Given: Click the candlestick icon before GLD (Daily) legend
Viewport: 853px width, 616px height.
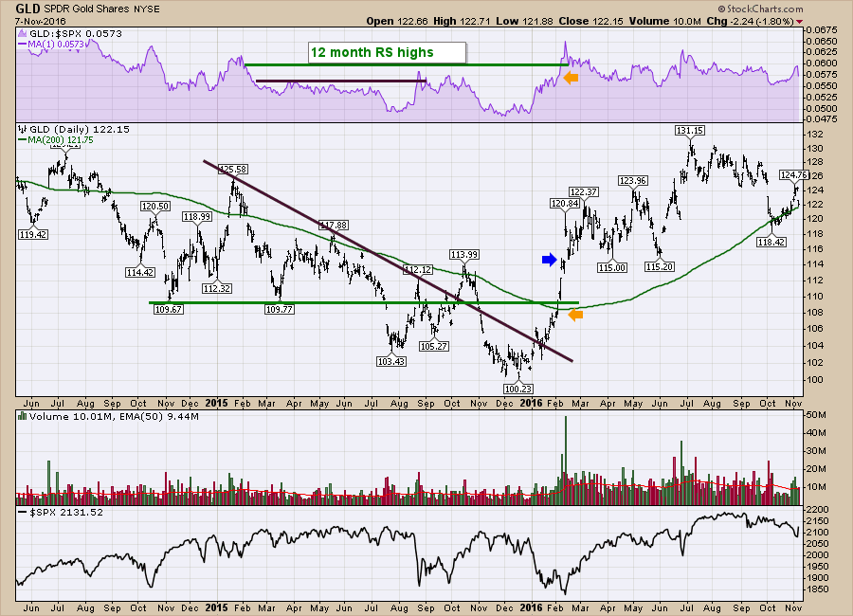Looking at the screenshot, I should (23, 130).
